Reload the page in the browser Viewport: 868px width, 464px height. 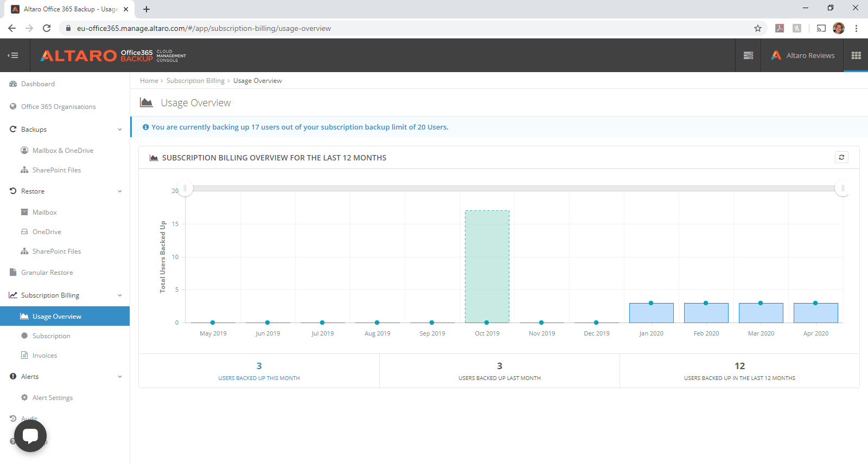pyautogui.click(x=47, y=28)
